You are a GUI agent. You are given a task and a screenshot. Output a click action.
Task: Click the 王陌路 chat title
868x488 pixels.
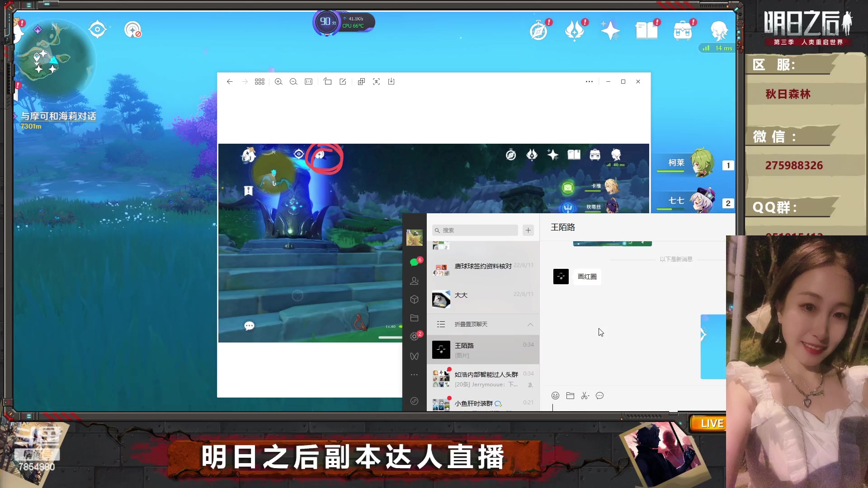pyautogui.click(x=563, y=227)
